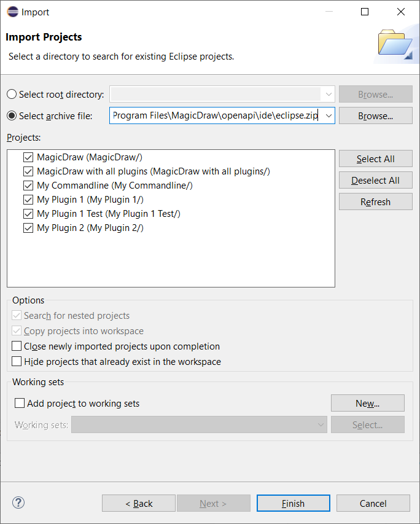Viewport: 420px width, 524px height.
Task: Click the Finish button
Action: click(293, 504)
